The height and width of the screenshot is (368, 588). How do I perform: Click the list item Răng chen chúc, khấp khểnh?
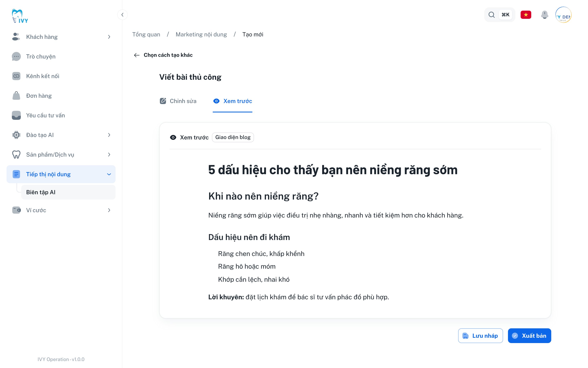(x=261, y=254)
